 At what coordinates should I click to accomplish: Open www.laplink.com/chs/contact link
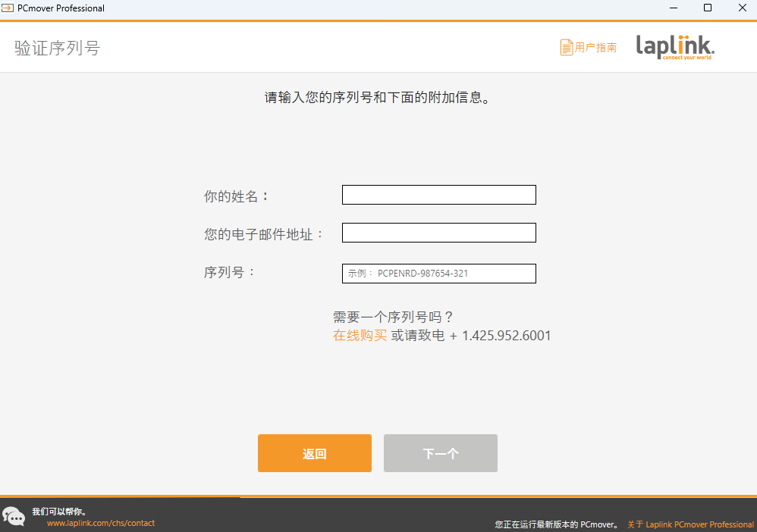pyautogui.click(x=101, y=523)
